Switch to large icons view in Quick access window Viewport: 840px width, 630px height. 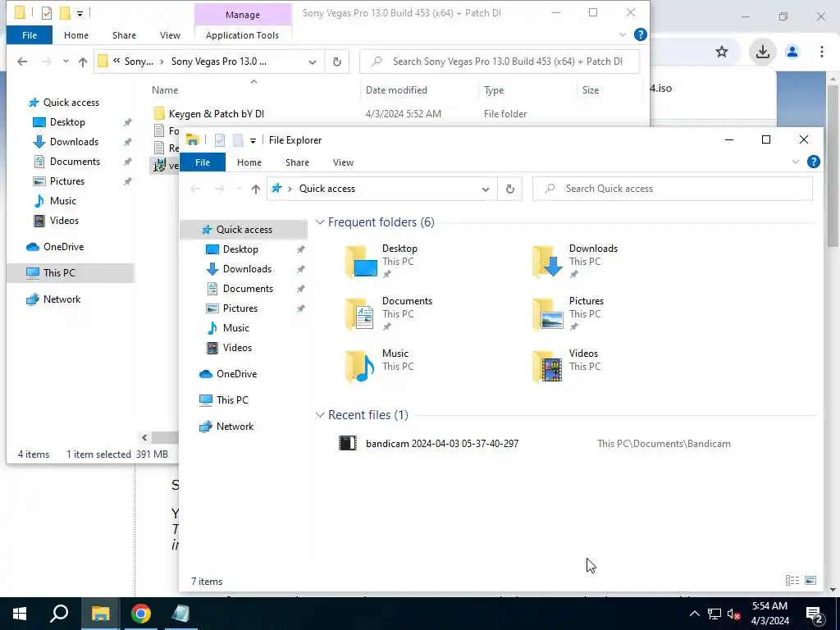pos(810,580)
